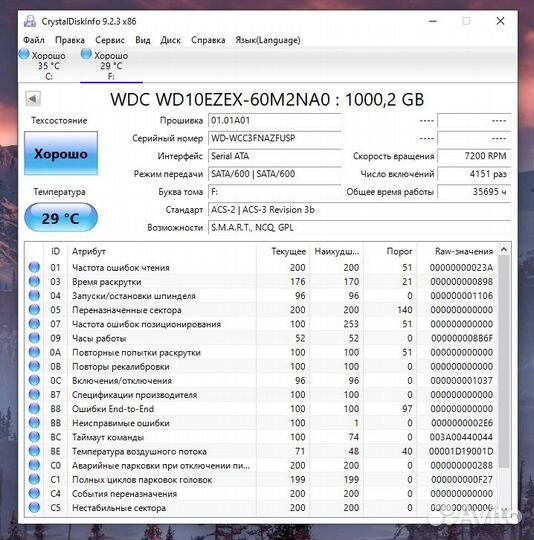Click the CrystalDiskInfo title bar app icon

30,21
